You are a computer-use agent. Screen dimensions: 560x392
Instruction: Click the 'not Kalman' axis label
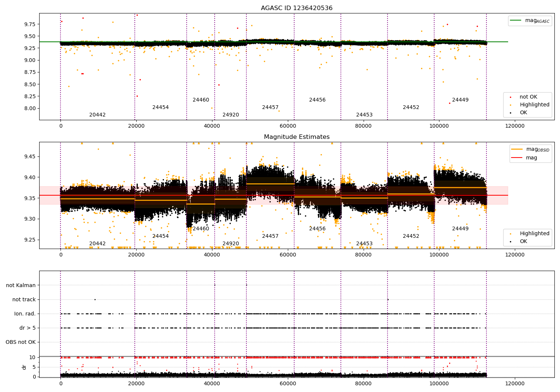(21, 285)
